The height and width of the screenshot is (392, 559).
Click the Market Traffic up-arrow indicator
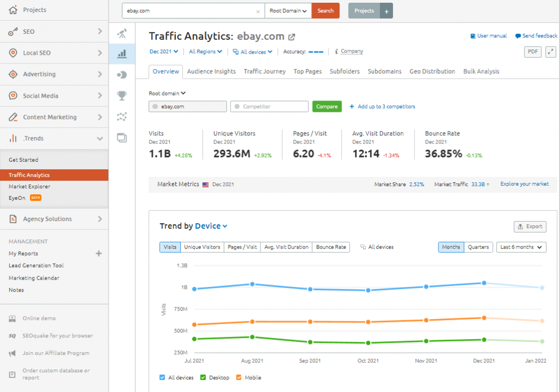488,185
